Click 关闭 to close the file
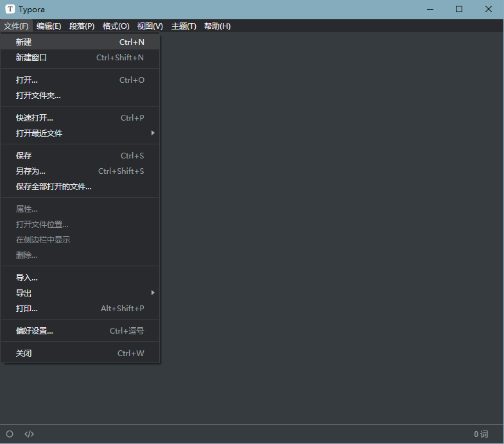The height and width of the screenshot is (444, 504). click(80, 354)
